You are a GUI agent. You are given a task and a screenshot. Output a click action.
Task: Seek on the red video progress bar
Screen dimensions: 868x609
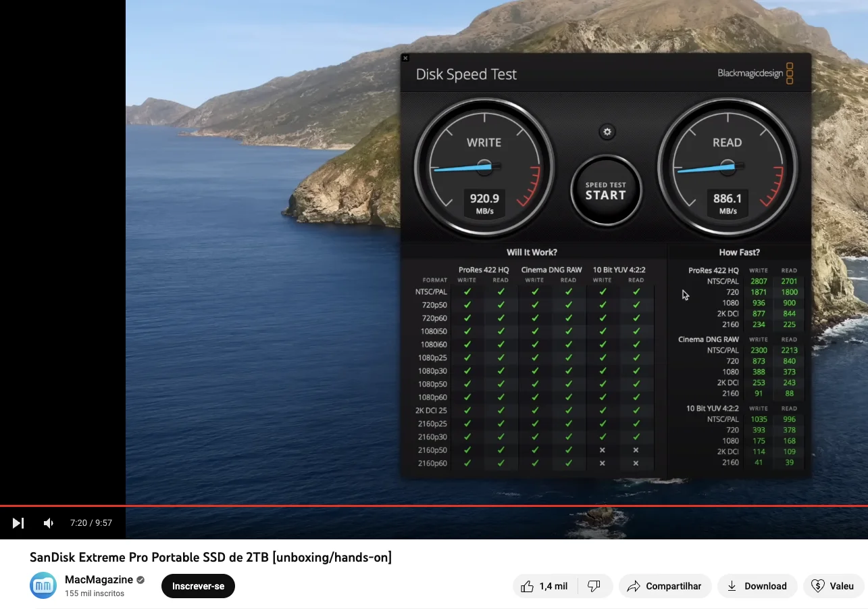point(434,505)
